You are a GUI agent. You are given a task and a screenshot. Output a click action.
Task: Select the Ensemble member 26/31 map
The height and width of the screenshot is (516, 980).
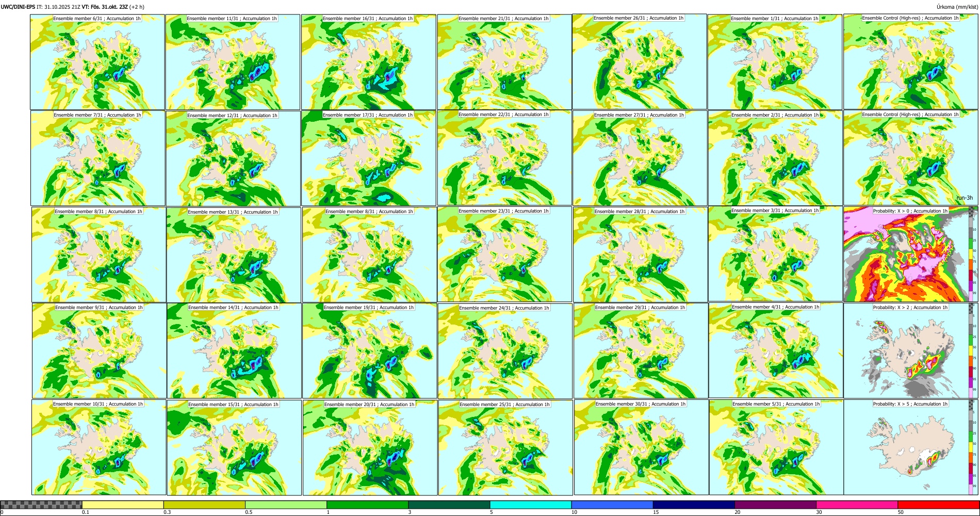click(x=640, y=61)
